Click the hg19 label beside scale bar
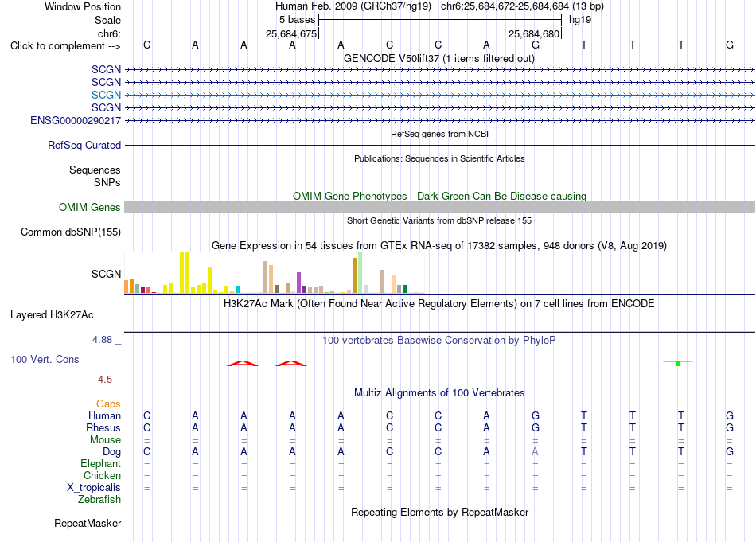The image size is (756, 542). pos(580,20)
